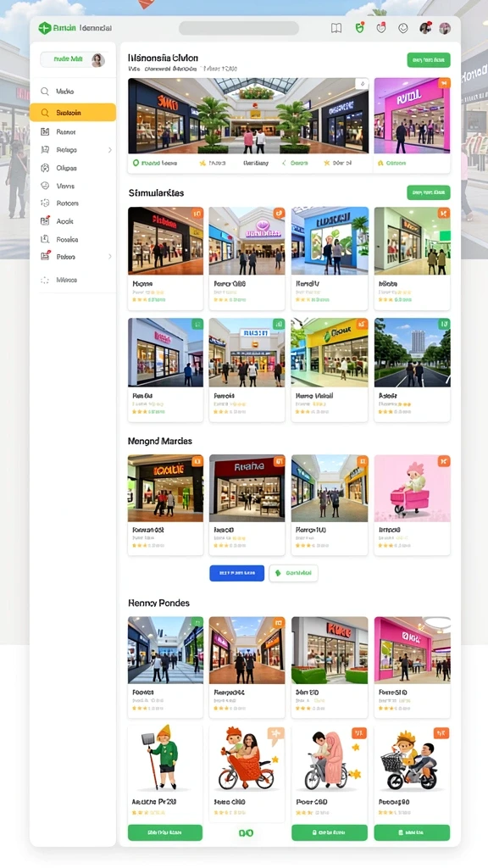Open the yellow-green storefront card

point(330,370)
